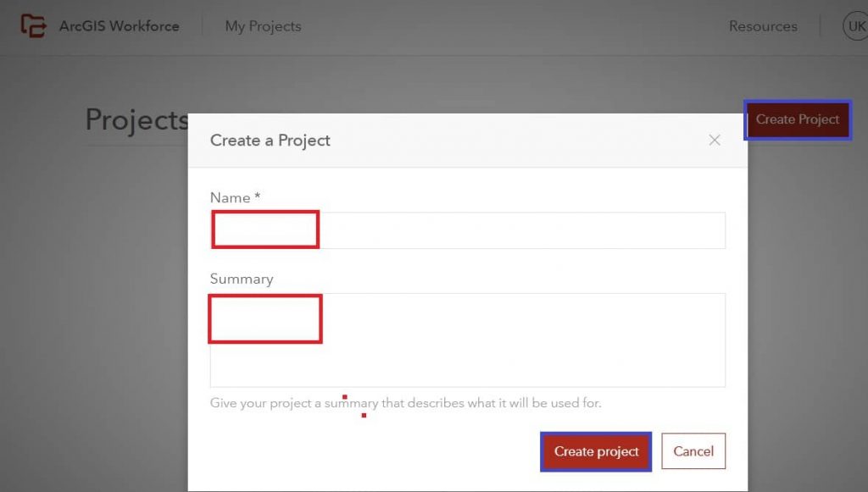
Task: Click the red-outlined box in Summary area
Action: point(265,319)
